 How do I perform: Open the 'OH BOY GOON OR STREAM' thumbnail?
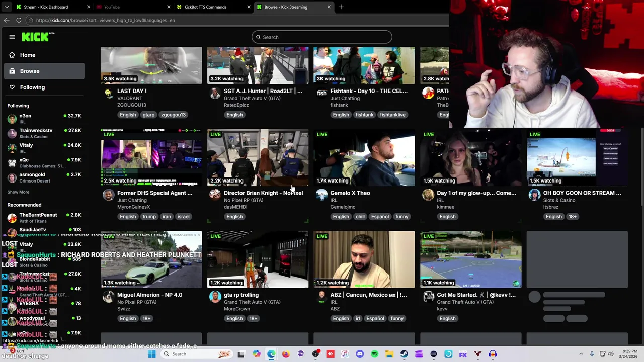[x=577, y=158]
